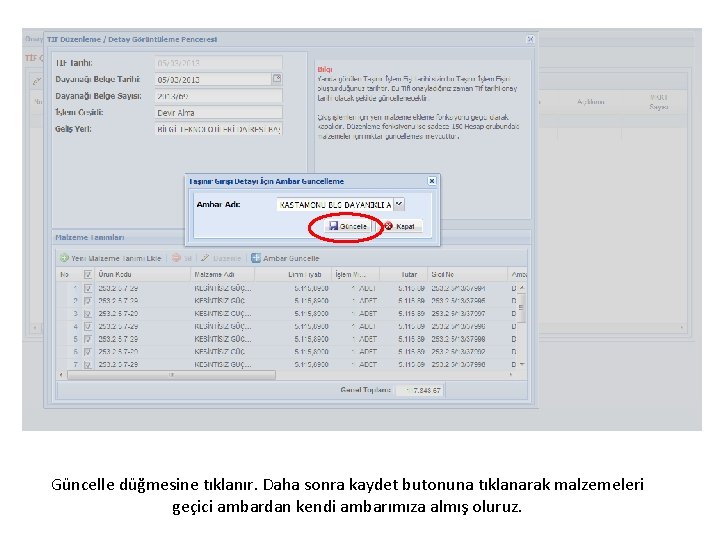Click the first row's Malzeme Adı cell

[x=223, y=288]
